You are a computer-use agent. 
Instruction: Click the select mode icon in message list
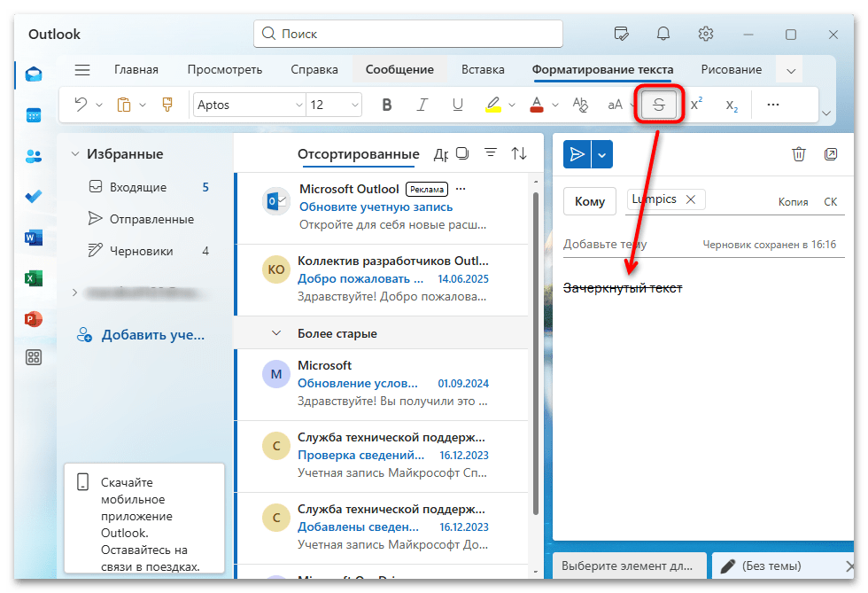[x=462, y=153]
